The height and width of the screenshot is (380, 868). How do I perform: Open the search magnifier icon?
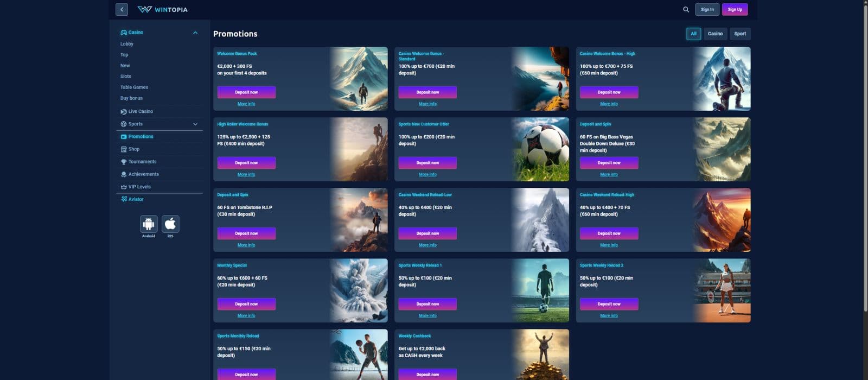coord(686,9)
